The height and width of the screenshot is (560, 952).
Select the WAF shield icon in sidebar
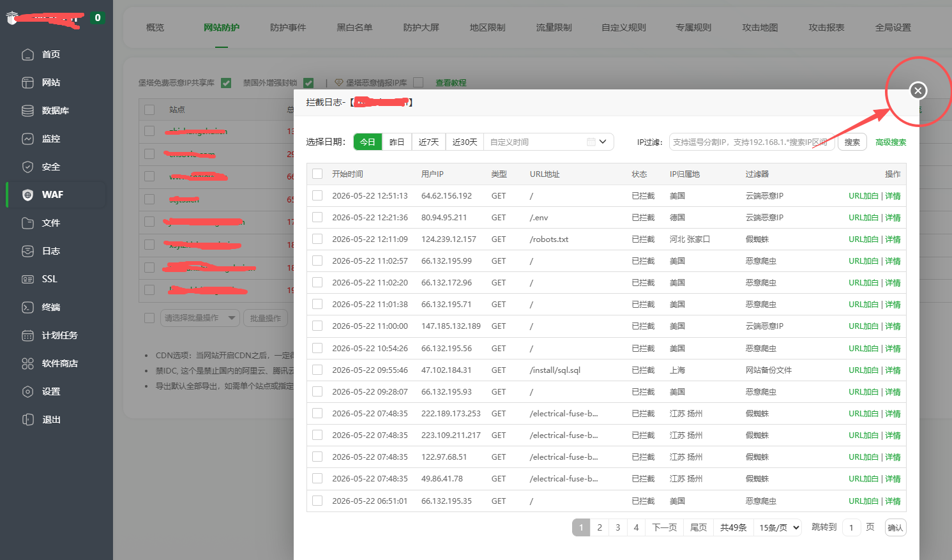[27, 195]
